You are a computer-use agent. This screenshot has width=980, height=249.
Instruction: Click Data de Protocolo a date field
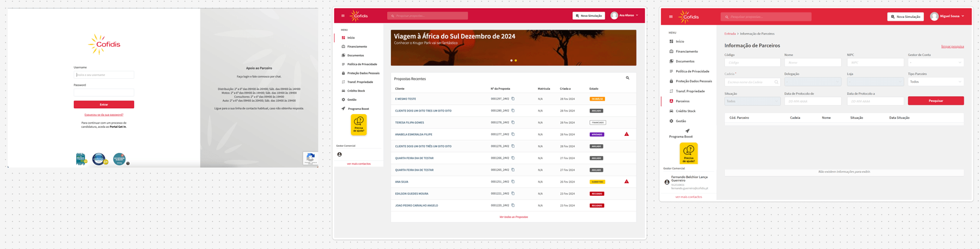tap(875, 101)
